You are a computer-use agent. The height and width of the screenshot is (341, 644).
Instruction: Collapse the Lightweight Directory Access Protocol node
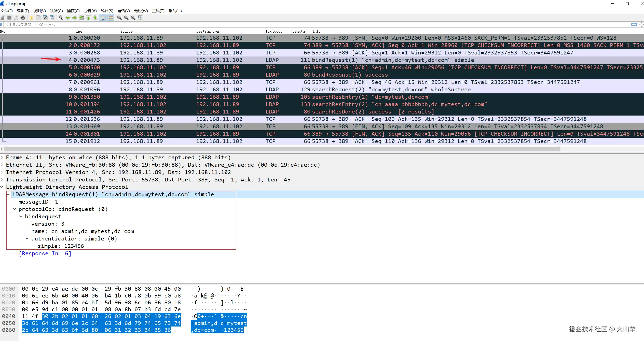click(2, 187)
